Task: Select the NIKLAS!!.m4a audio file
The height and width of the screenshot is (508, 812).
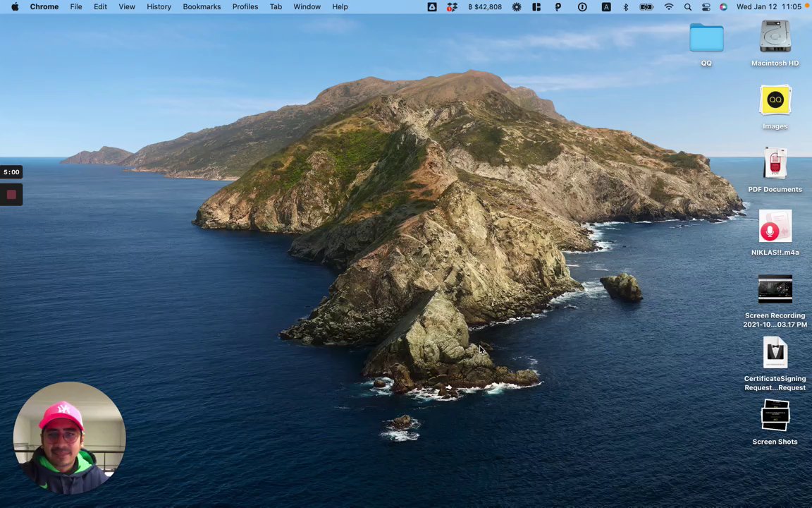Action: coord(775,227)
